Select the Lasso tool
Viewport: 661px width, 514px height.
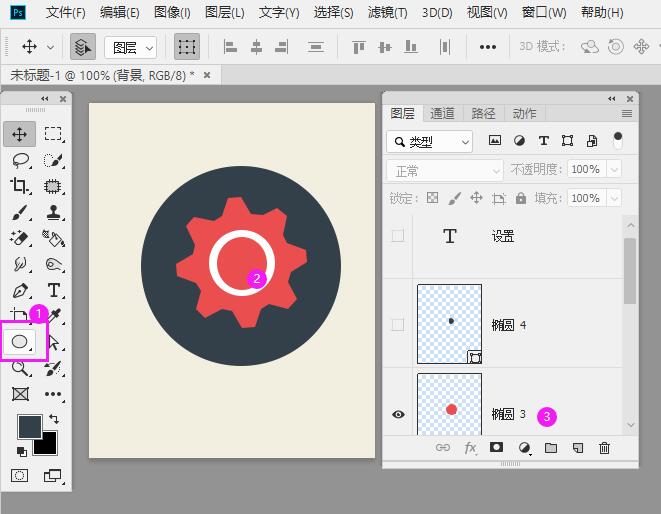(20, 160)
